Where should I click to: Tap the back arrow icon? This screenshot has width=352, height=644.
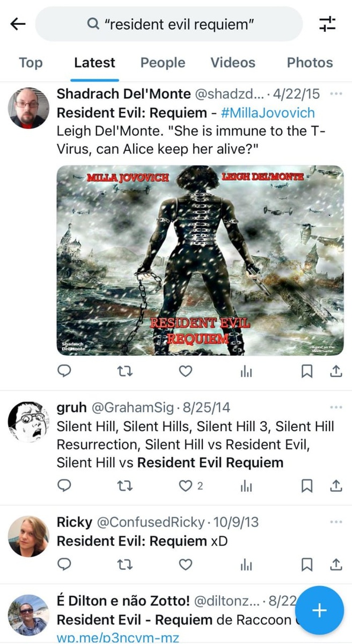coord(18,24)
